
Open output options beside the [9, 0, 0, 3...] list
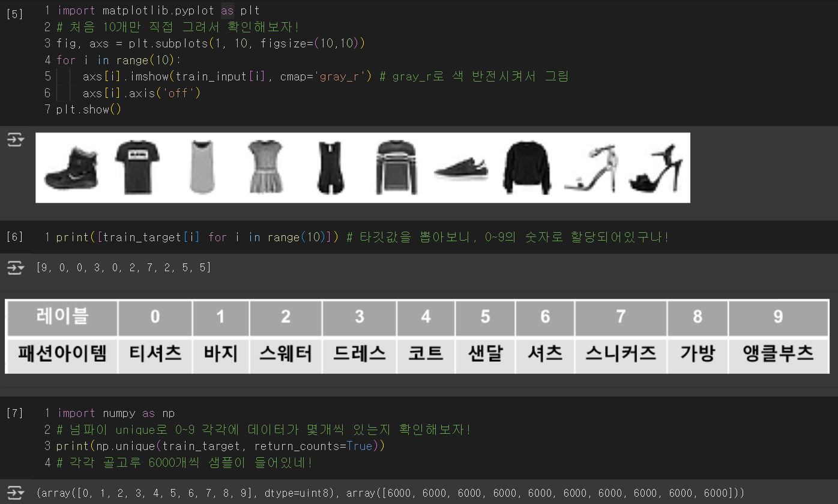pos(15,268)
